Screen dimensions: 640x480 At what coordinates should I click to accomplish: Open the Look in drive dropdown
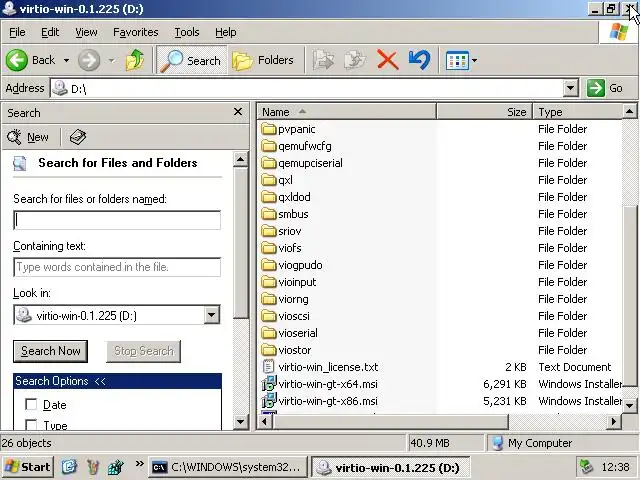(211, 315)
